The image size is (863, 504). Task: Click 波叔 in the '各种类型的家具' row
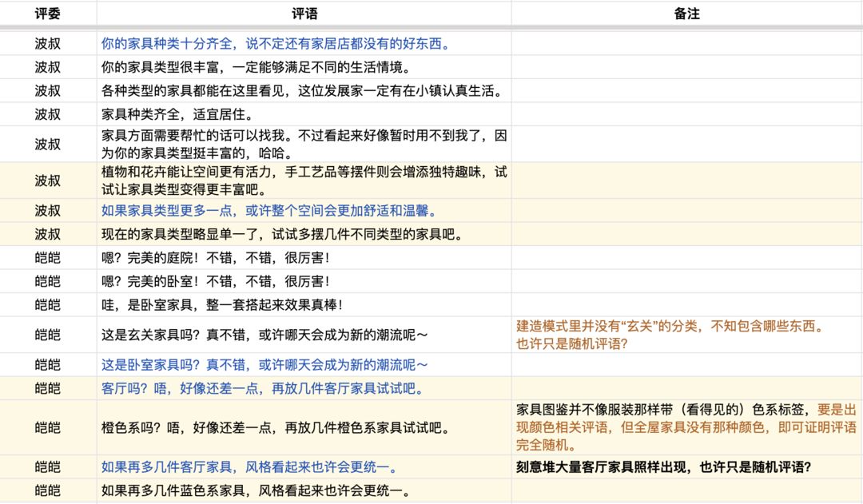48,91
